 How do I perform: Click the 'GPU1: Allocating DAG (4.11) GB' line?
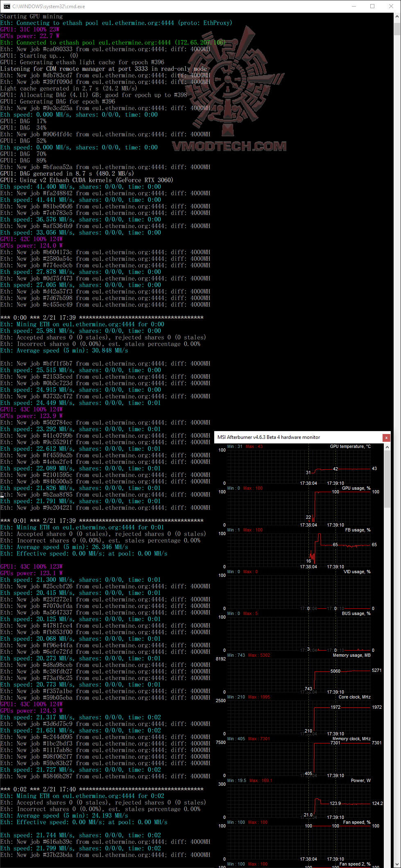(x=94, y=95)
